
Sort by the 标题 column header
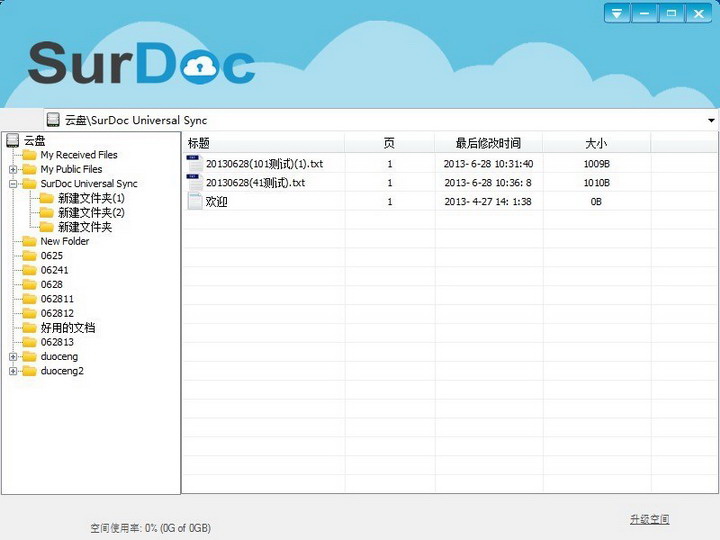(263, 143)
